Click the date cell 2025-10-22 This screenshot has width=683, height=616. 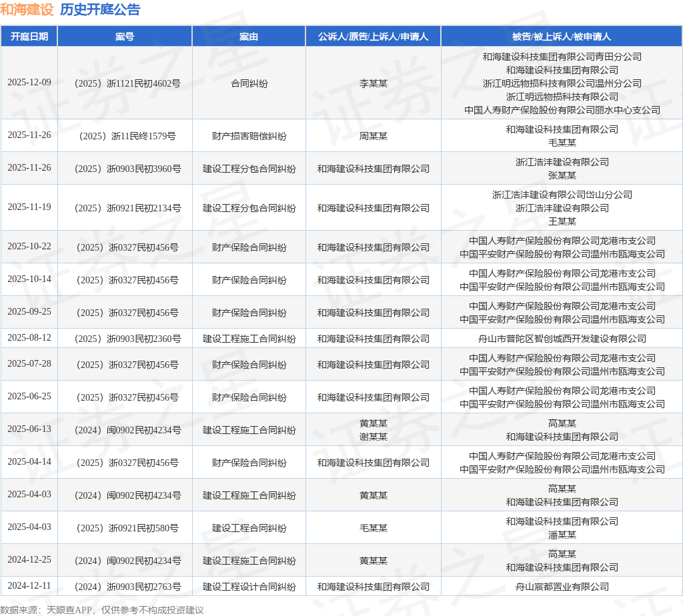pos(29,247)
